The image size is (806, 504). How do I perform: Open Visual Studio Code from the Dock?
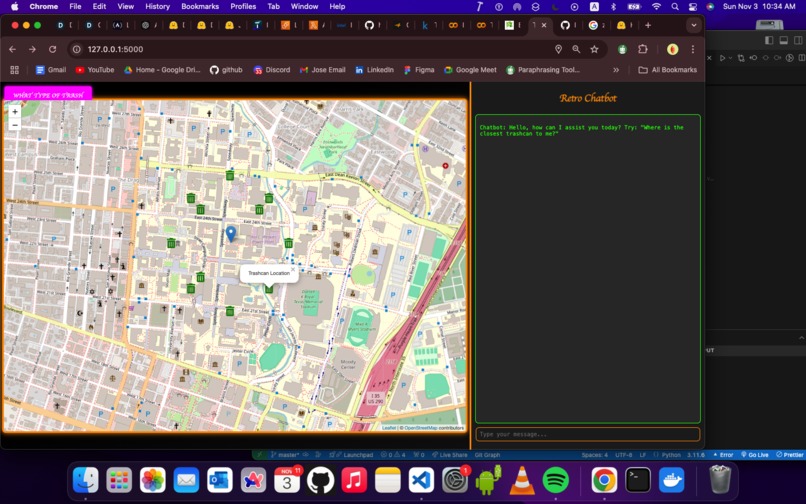pos(421,480)
